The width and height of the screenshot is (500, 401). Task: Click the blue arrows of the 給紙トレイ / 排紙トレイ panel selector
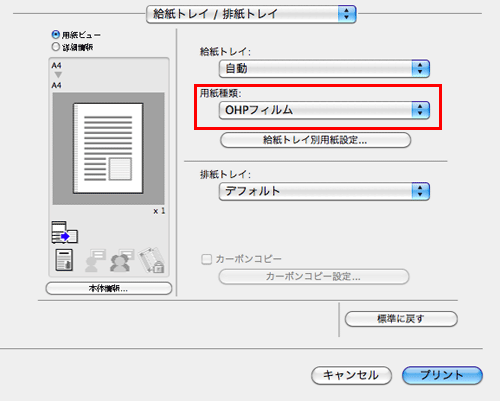(347, 14)
